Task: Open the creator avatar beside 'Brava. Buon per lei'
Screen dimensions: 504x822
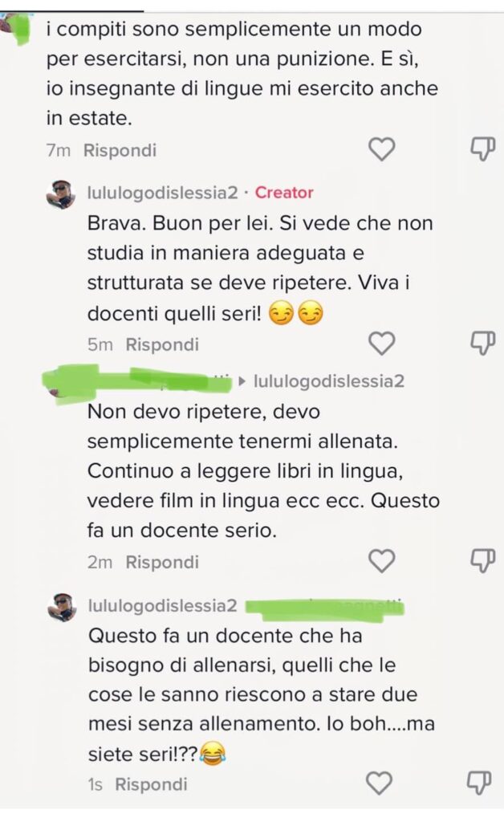Action: (61, 195)
